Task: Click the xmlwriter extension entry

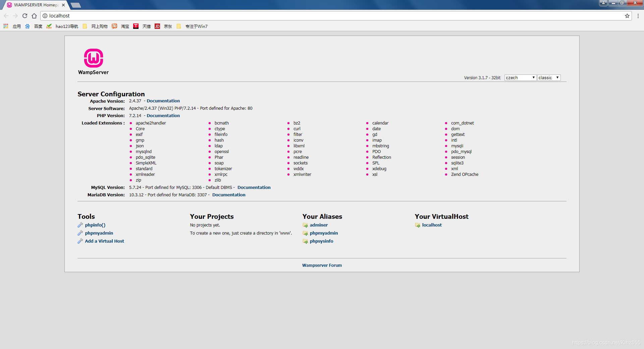Action: pos(302,174)
